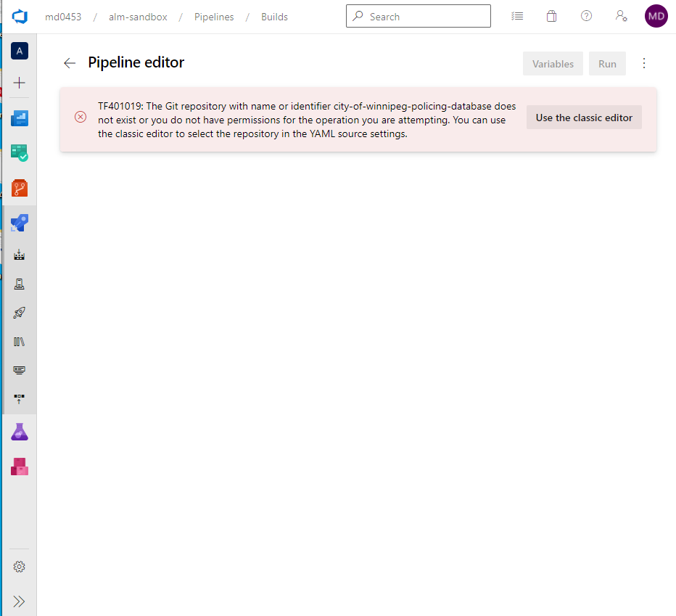This screenshot has width=676, height=616.
Task: Create new item with the plus icon
Action: point(18,82)
